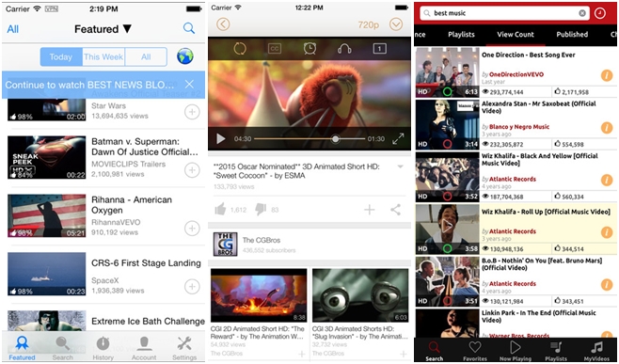Open the History tab
619x364 pixels.
103,348
